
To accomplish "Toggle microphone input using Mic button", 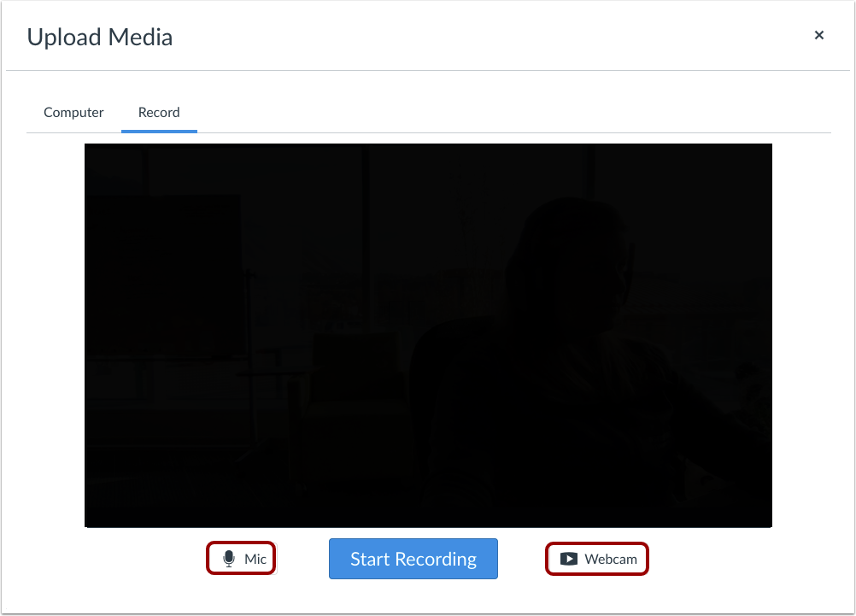I will [241, 558].
